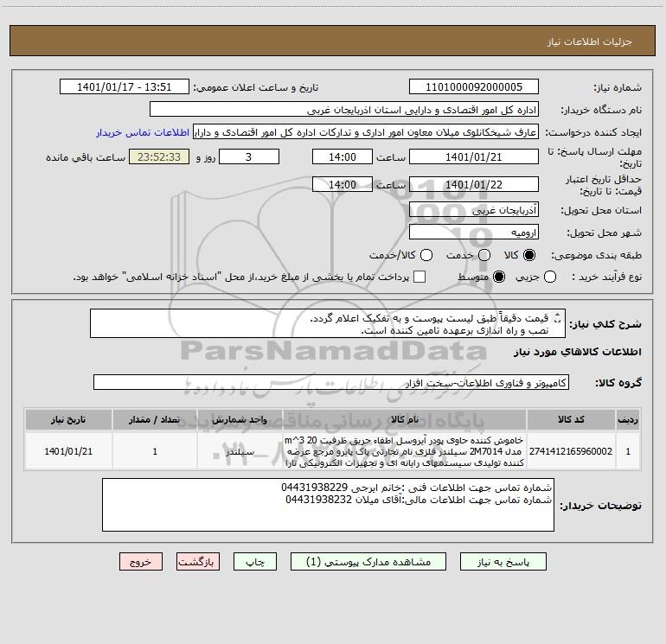Viewport: 666px width, 644px height.
Task: Select the کالا/خدمت radio button
Action: (426, 255)
